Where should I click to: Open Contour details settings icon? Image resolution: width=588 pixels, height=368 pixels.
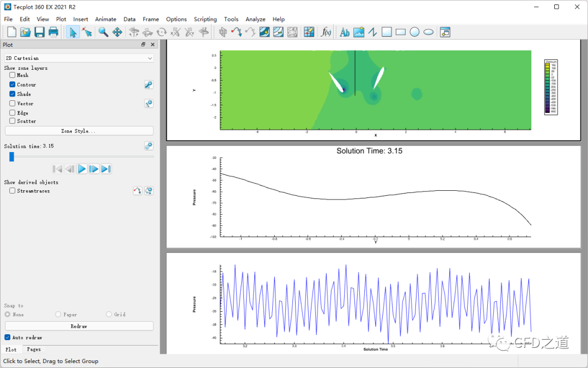pos(149,85)
